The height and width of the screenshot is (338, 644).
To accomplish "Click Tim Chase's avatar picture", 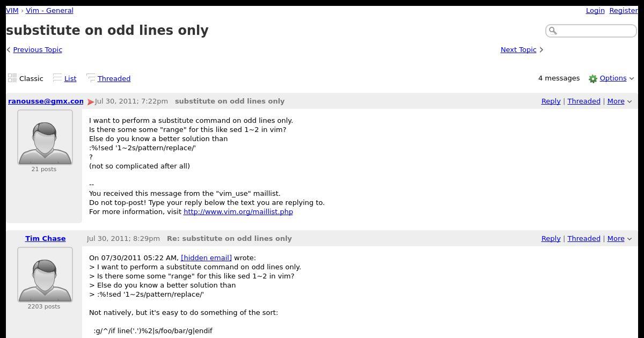I will click(x=45, y=275).
